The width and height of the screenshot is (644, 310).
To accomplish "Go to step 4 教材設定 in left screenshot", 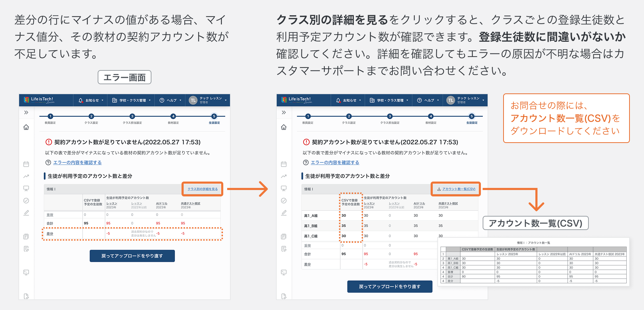I will point(173,119).
